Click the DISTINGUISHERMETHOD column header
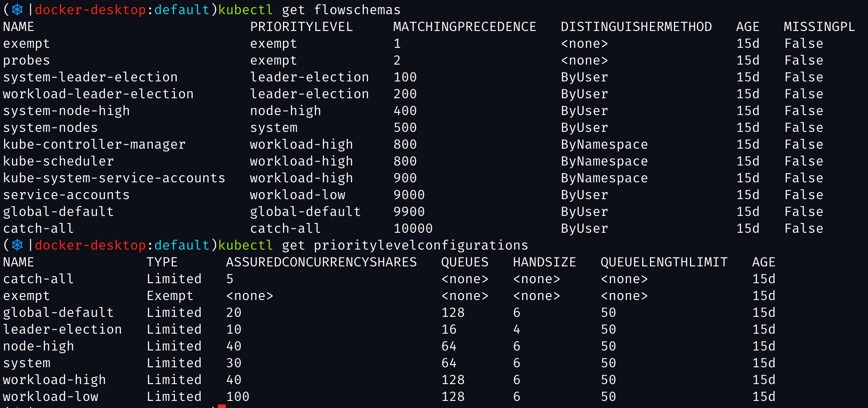This screenshot has width=868, height=408. pos(636,27)
